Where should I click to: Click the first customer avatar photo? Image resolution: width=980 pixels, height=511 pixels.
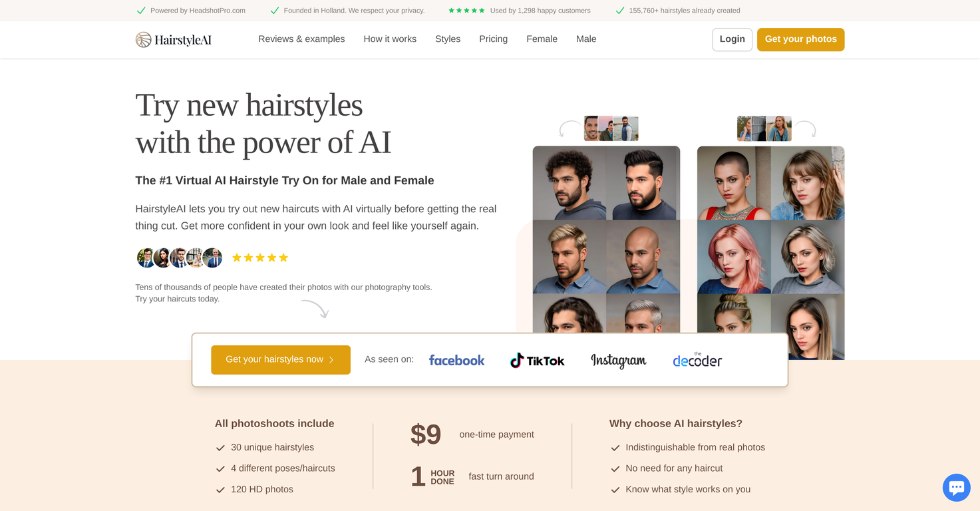pyautogui.click(x=146, y=257)
